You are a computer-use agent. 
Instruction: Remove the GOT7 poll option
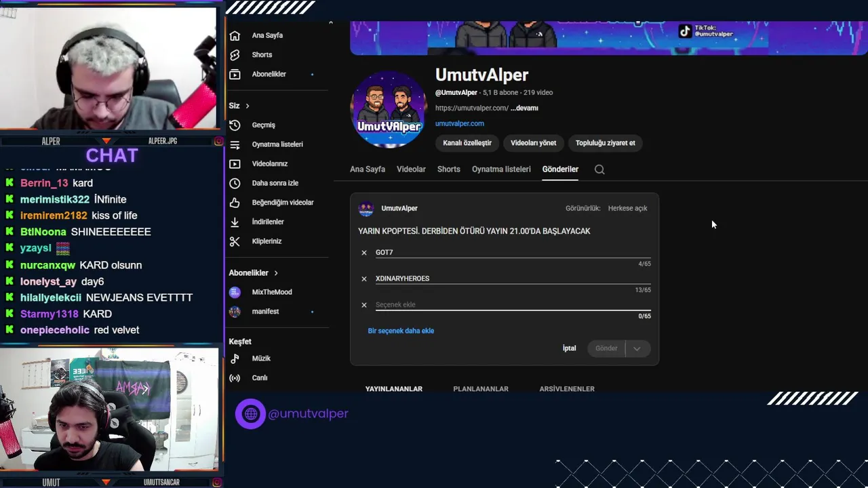(x=364, y=252)
